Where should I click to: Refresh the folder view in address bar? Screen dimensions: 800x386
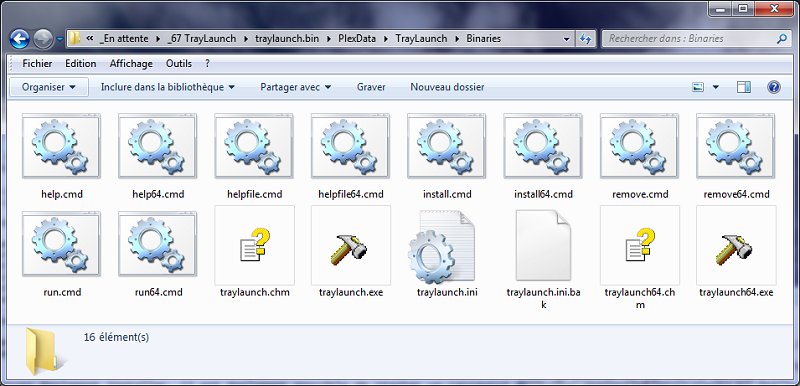tap(585, 39)
